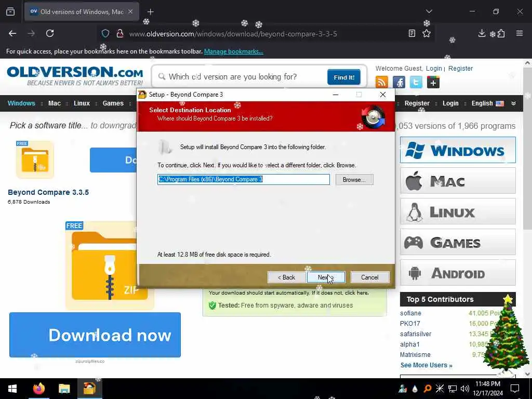Open contributor Matrixisme's profile
The height and width of the screenshot is (399, 532).
point(415,354)
